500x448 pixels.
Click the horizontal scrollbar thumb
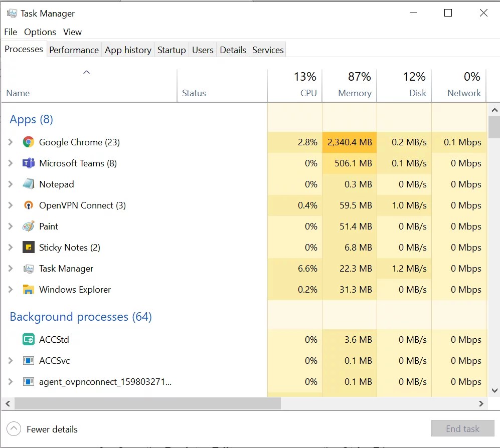[x=147, y=404]
